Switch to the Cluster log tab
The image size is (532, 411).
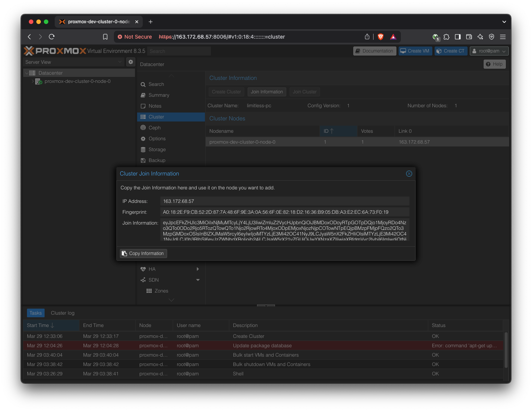point(63,313)
